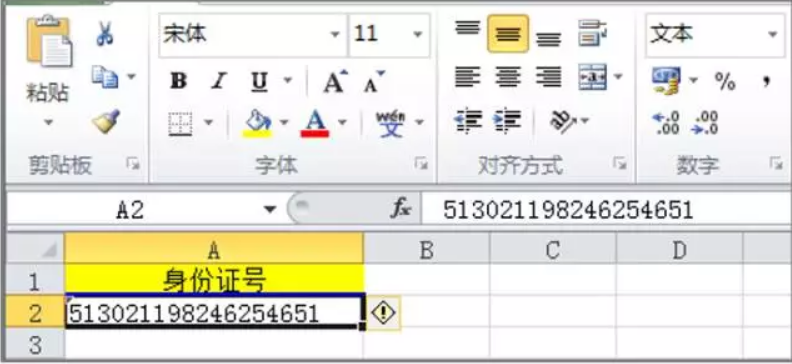
Task: Click the error warning icon beside cell A2
Action: coord(383,314)
